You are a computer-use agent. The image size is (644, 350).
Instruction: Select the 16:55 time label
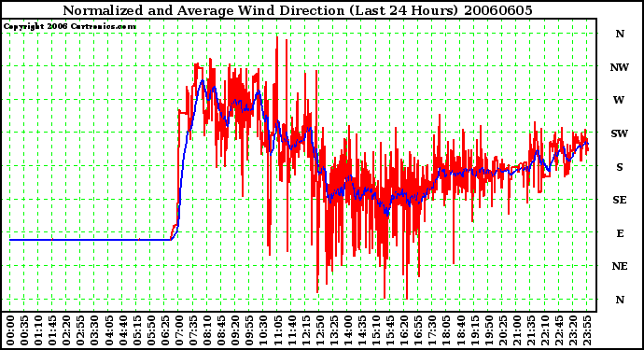pyautogui.click(x=418, y=330)
